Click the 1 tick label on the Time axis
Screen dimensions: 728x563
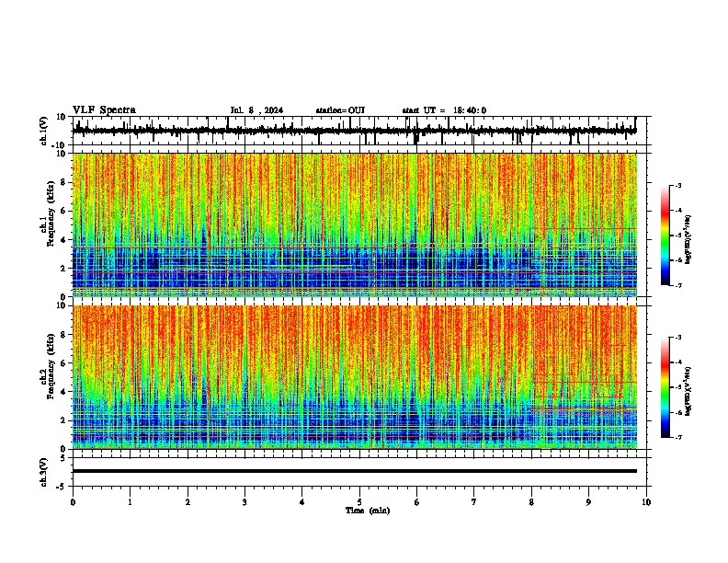[x=130, y=502]
